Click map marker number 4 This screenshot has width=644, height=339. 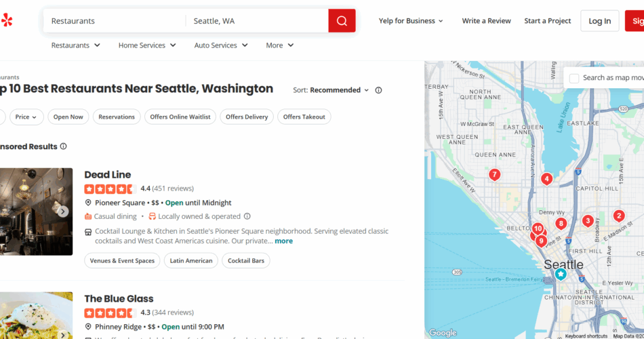[x=546, y=179]
